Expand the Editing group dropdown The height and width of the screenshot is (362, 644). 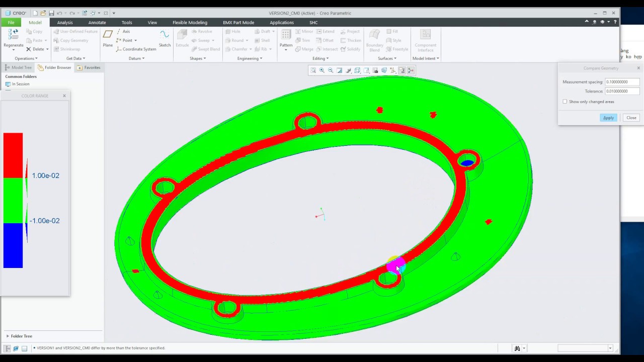pyautogui.click(x=320, y=58)
